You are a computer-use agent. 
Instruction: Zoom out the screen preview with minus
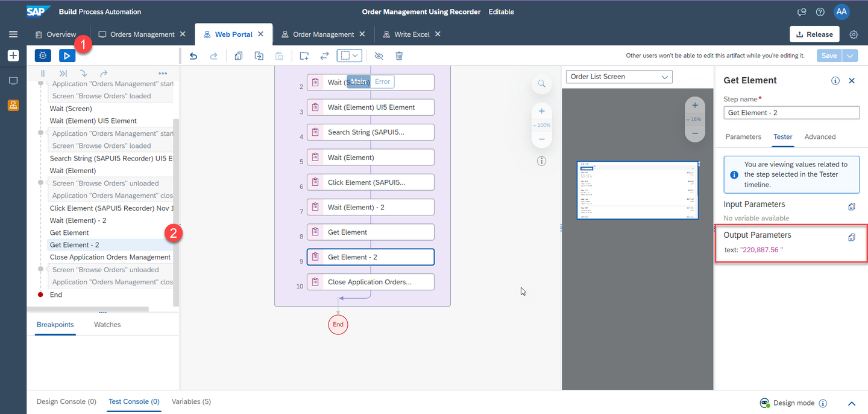[695, 133]
